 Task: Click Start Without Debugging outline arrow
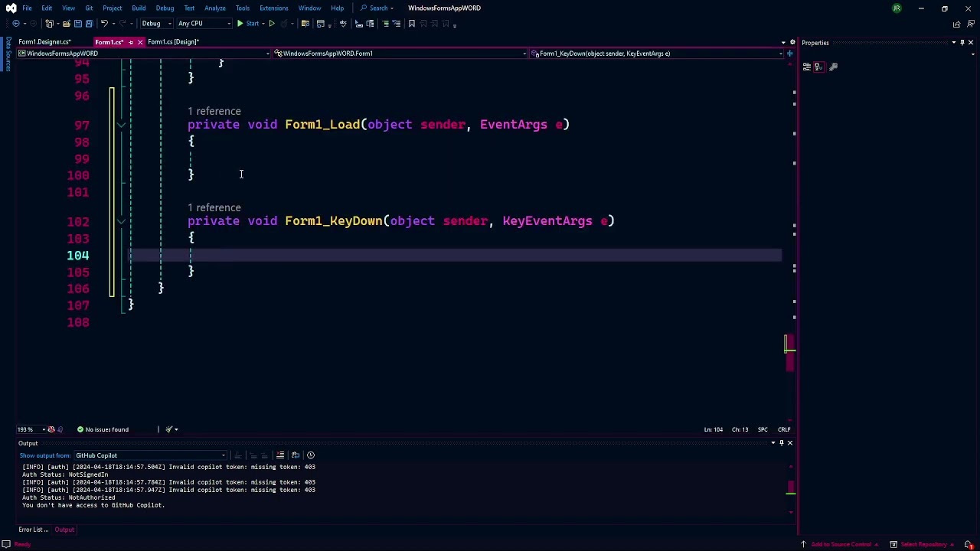pyautogui.click(x=272, y=24)
